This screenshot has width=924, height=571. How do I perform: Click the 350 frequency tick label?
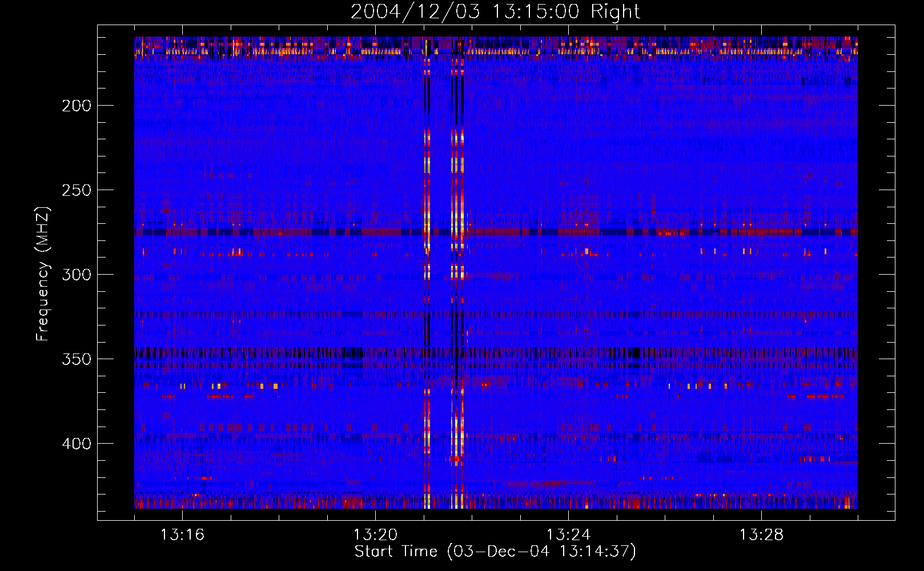[77, 359]
